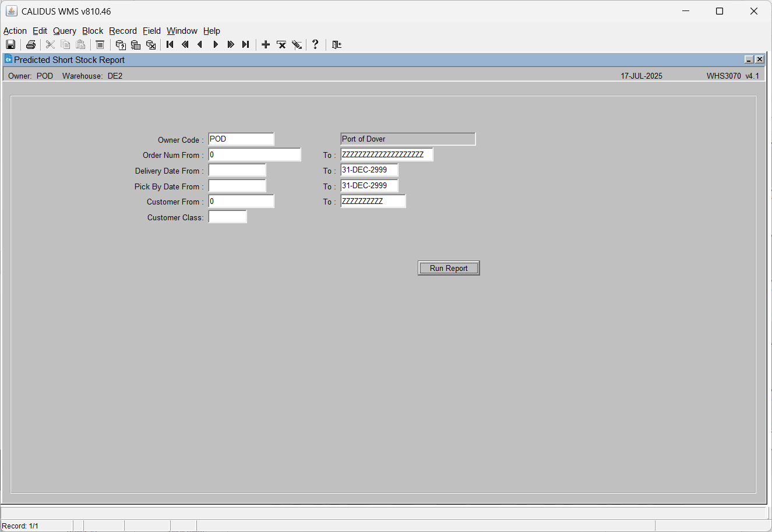Click the Cancel Query toolbar icon
This screenshot has height=532, width=772.
[151, 44]
